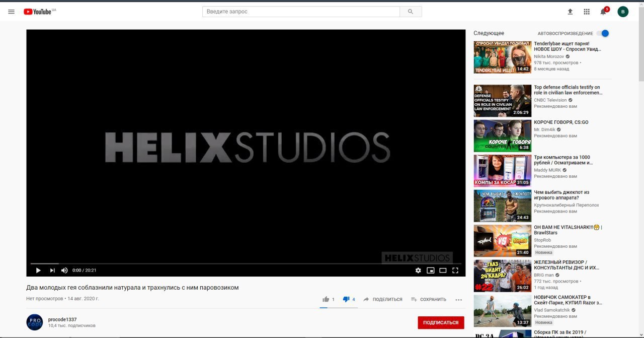This screenshot has height=338, width=644.
Task: Open Три компьютера за 1000 рублей video
Action: [563, 160]
